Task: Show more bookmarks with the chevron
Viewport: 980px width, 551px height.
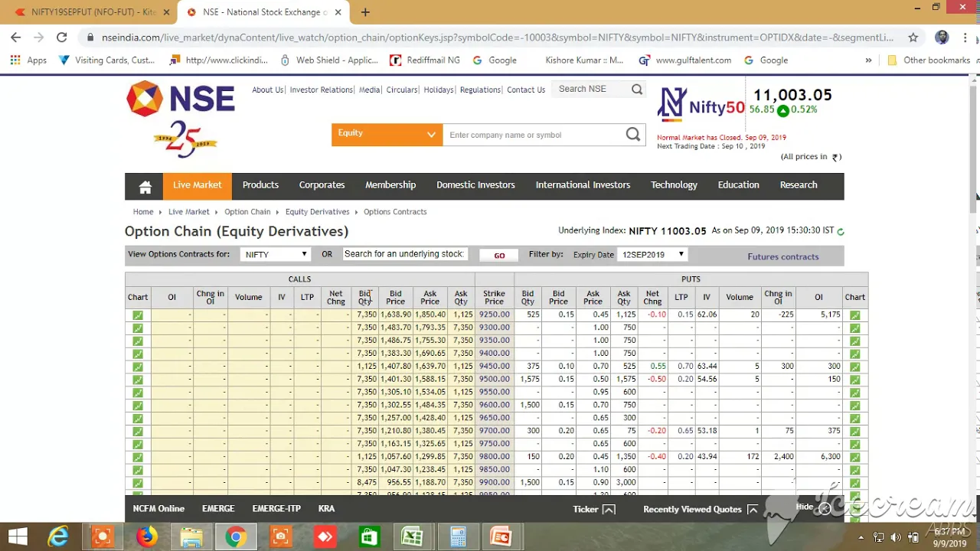Action: tap(868, 60)
